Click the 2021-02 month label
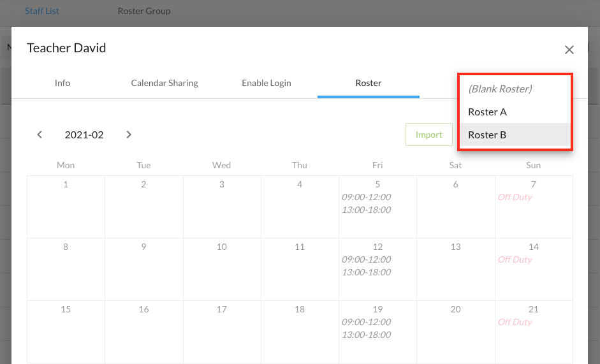Screen dimensions: 600x364 tap(84, 135)
